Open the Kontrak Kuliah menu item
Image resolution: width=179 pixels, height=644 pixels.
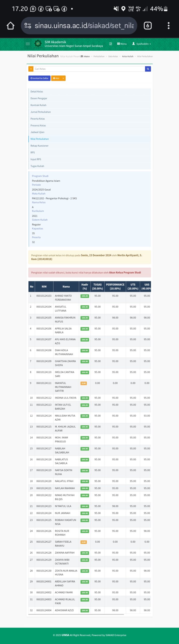coord(90,105)
